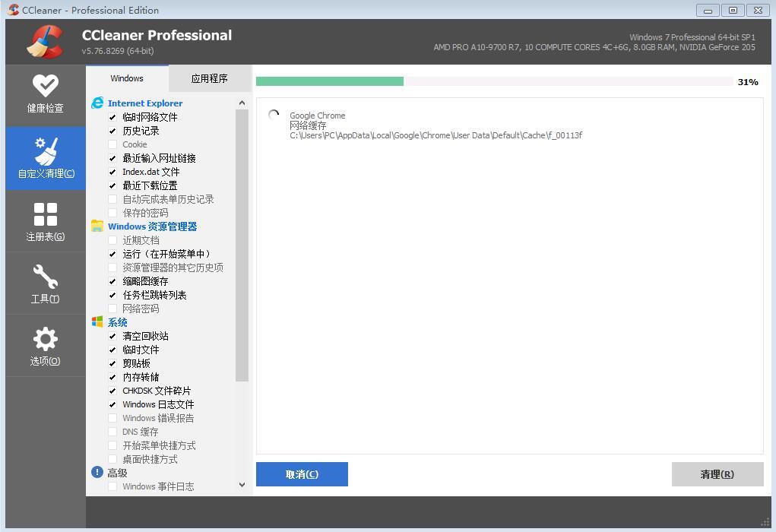Image resolution: width=776 pixels, height=532 pixels.
Task: Click the 清理(R) clean button
Action: point(717,474)
